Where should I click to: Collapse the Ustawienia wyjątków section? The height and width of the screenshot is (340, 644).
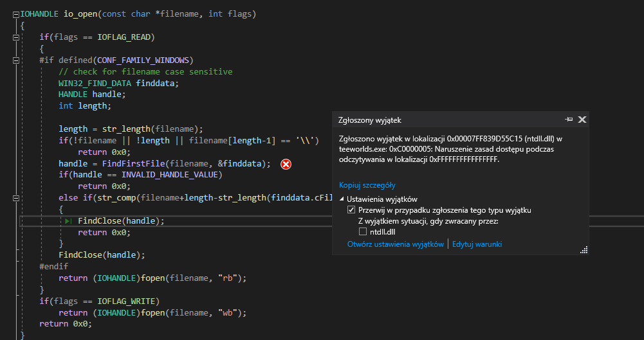[342, 199]
